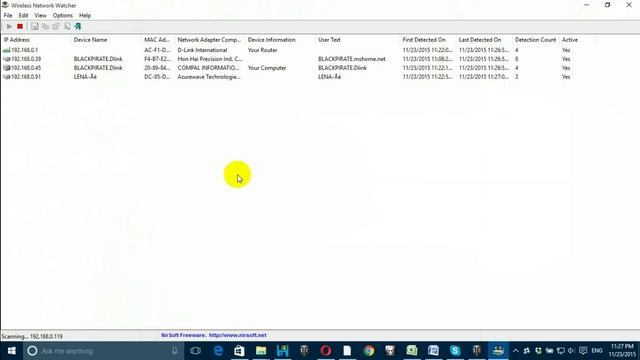Screen dimensions: 640x360
Task: Open the Windows Start menu
Action: pyautogui.click(x=11, y=351)
